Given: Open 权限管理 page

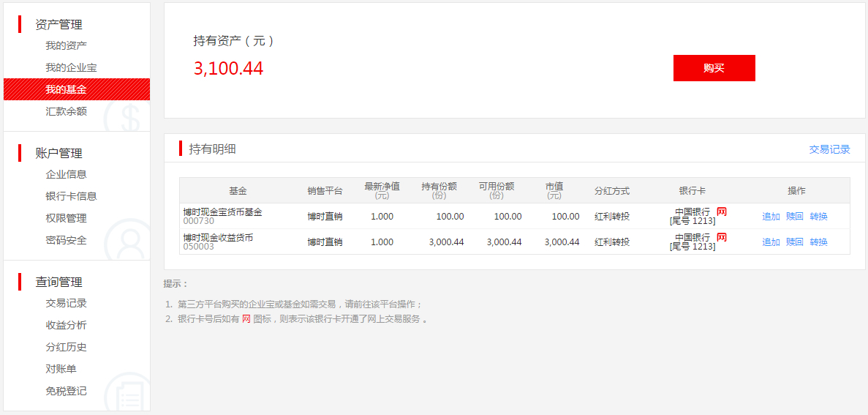Looking at the screenshot, I should point(66,218).
